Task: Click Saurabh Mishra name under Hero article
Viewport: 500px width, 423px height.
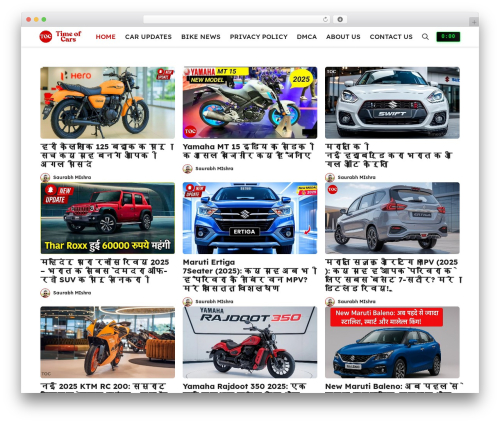Action: click(72, 177)
